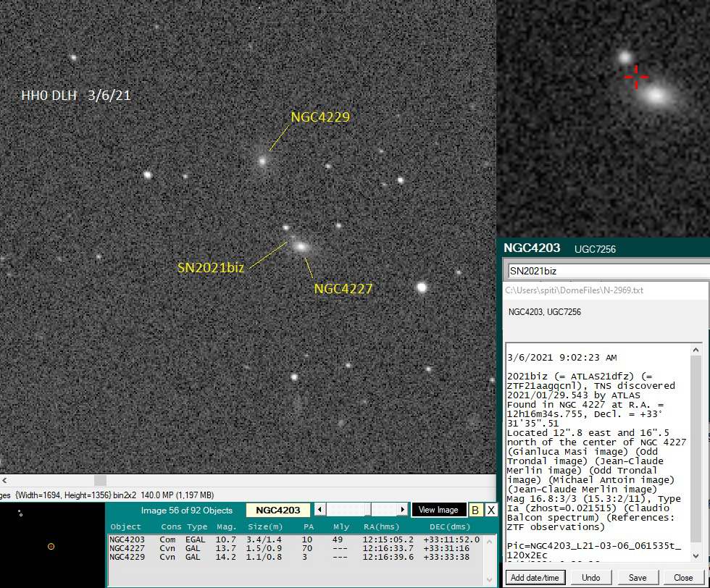The height and width of the screenshot is (588, 710).
Task: Click the left arrow of image slider
Action: pyautogui.click(x=321, y=510)
